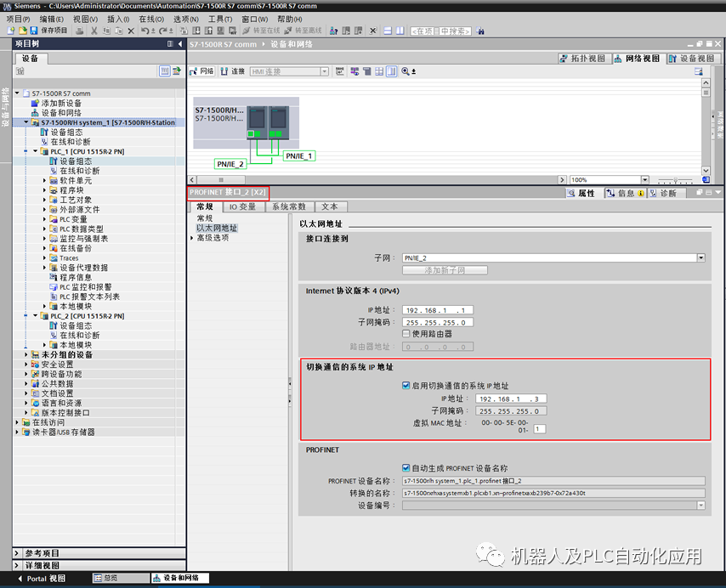Switch to the 系统常数 tab
726x588 pixels.
click(x=289, y=206)
